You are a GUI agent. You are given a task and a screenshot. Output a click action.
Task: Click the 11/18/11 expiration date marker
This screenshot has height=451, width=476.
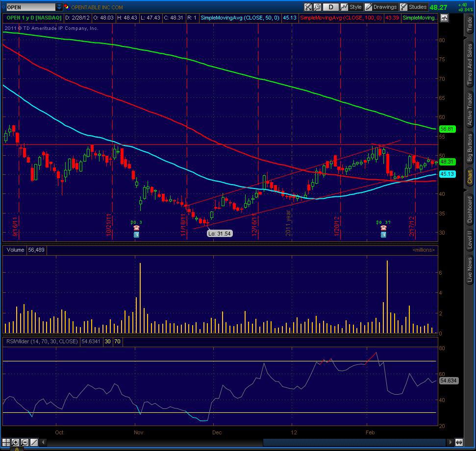183,225
